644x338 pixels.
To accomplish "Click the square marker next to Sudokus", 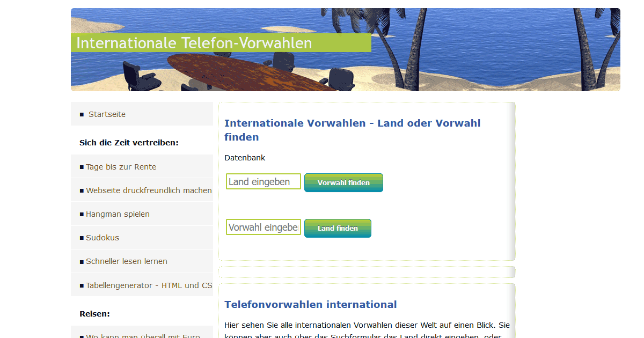I will click(81, 237).
